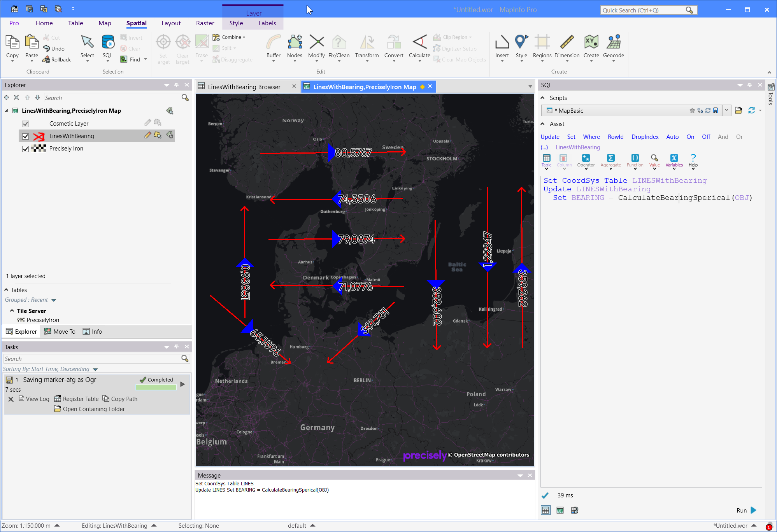Open the Fix/Clean tool
The image size is (777, 532).
coord(339,47)
